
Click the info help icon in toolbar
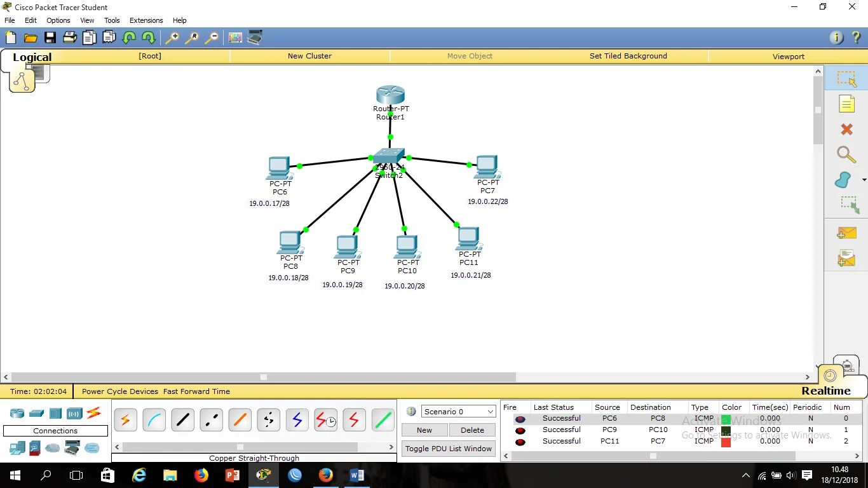coord(837,37)
